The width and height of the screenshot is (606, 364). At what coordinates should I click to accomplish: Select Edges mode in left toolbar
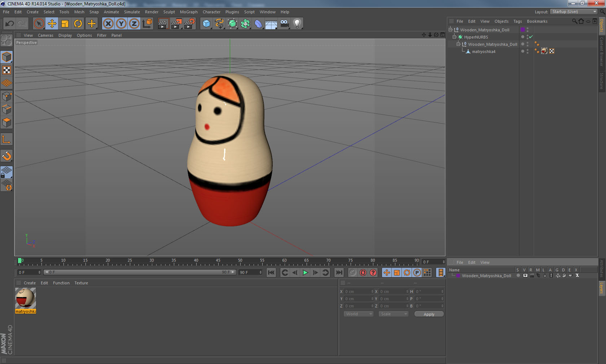pyautogui.click(x=6, y=109)
